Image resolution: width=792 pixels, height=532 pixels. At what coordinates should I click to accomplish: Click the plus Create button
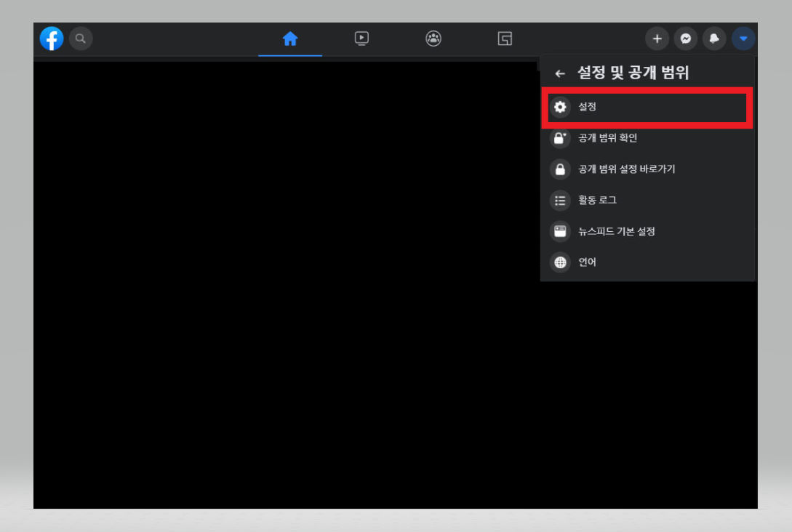pos(657,39)
